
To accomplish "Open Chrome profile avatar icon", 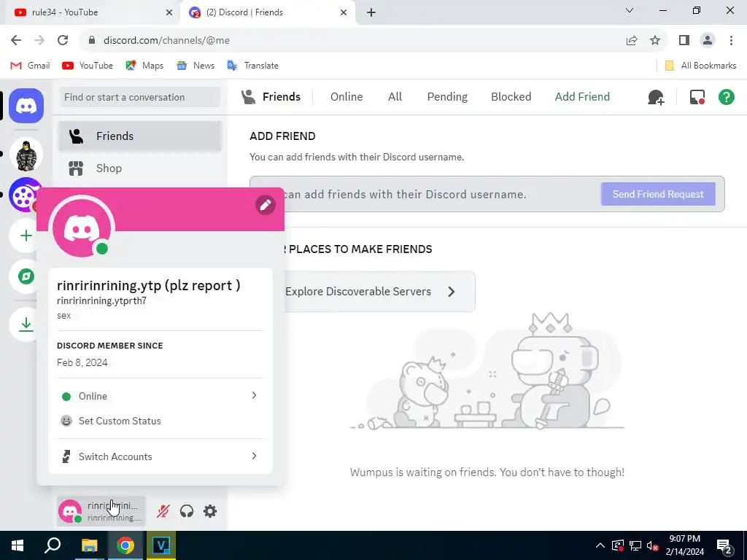I will [x=708, y=41].
